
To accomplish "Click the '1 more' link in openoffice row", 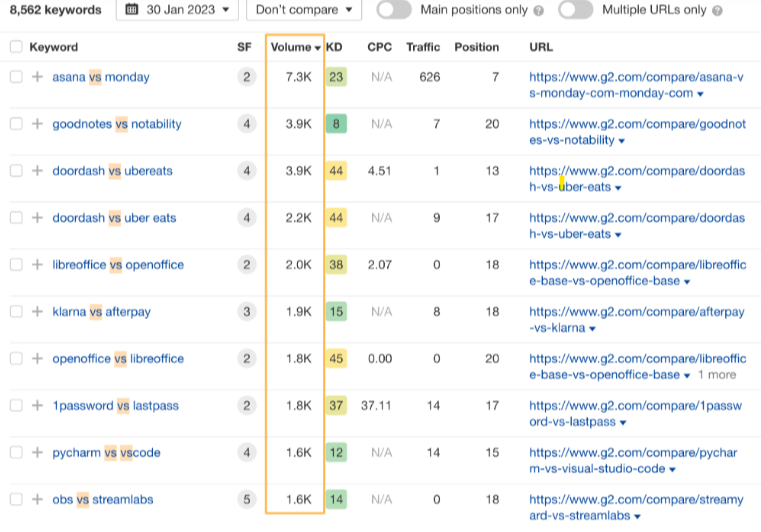I will tap(716, 375).
